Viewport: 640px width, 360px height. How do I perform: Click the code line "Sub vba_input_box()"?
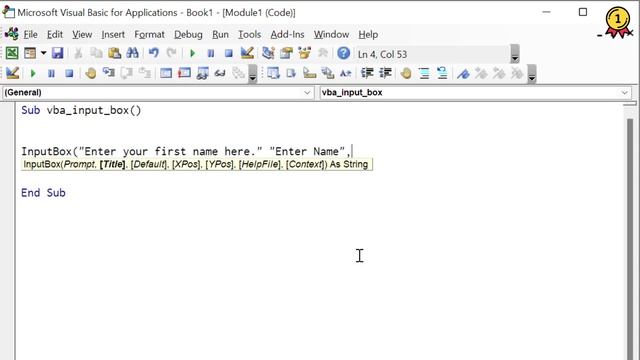[81, 111]
